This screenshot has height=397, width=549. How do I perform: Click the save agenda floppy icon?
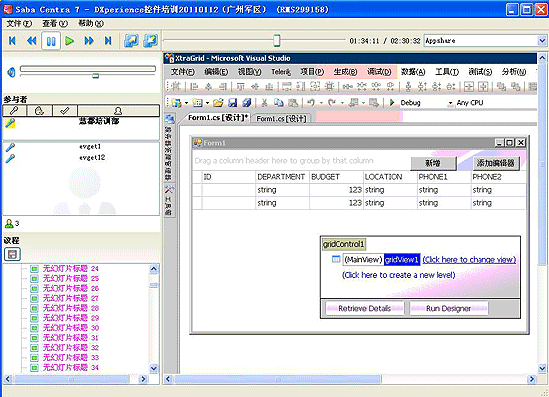(13, 254)
